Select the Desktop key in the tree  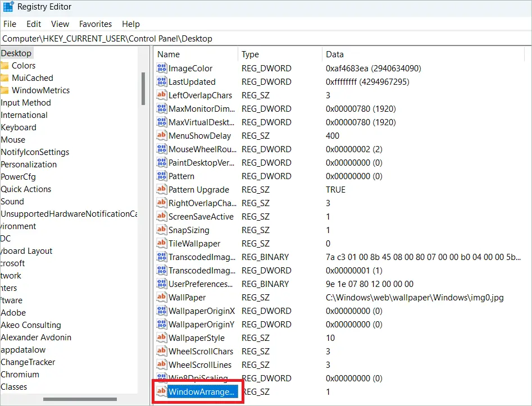16,53
